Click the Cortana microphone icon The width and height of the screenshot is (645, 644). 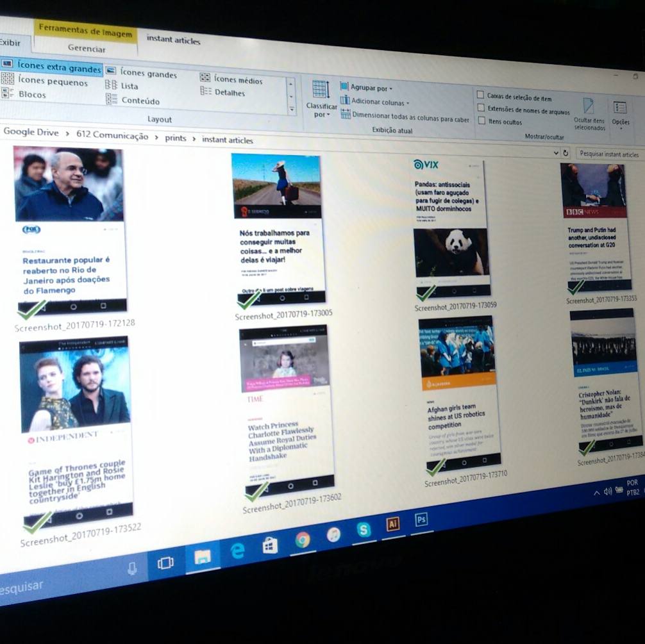132,569
